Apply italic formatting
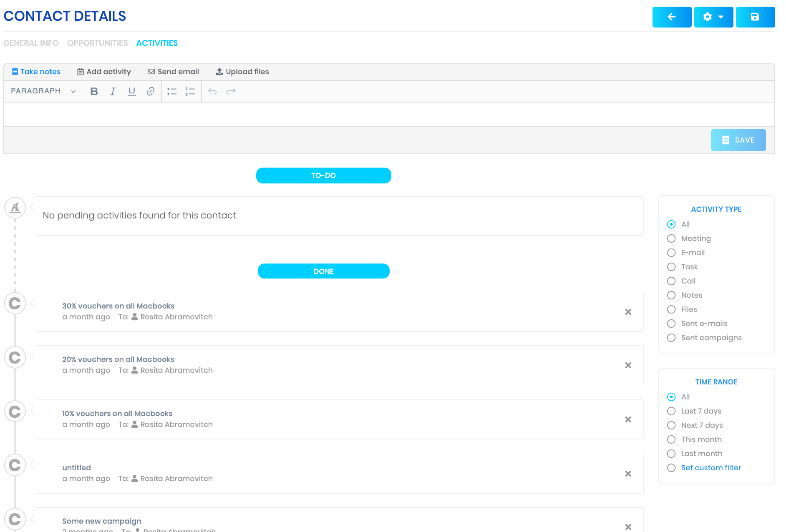Screen dimensions: 786x532 [113, 91]
